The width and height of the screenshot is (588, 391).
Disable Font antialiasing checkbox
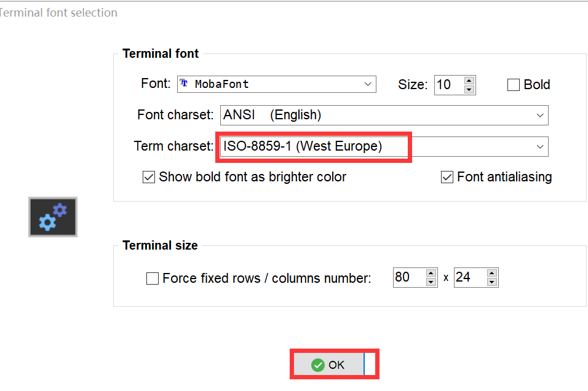[x=447, y=177]
